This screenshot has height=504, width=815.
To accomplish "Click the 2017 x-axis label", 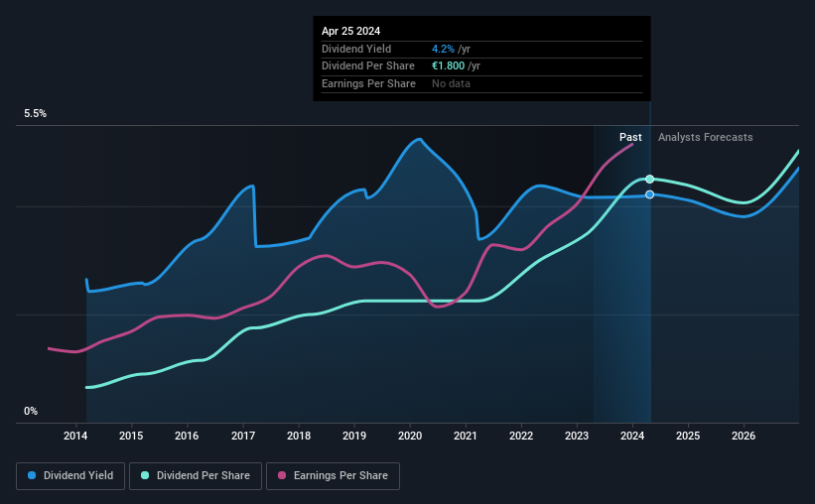I will tap(243, 436).
